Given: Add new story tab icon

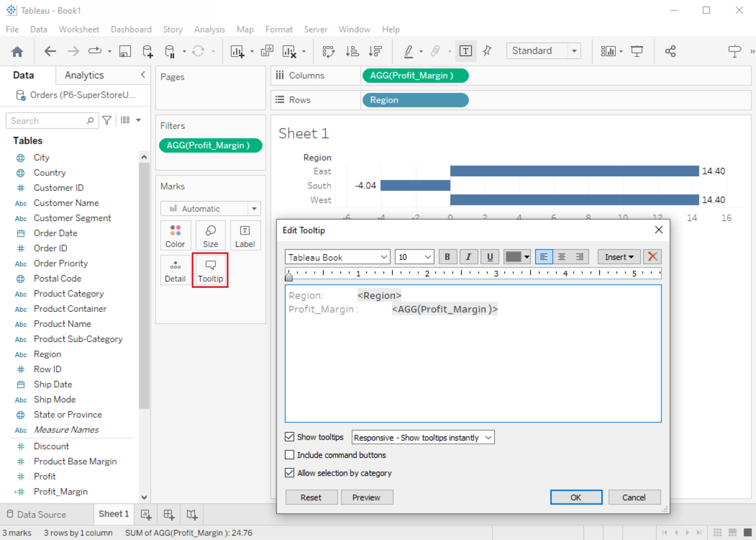Looking at the screenshot, I should [192, 515].
